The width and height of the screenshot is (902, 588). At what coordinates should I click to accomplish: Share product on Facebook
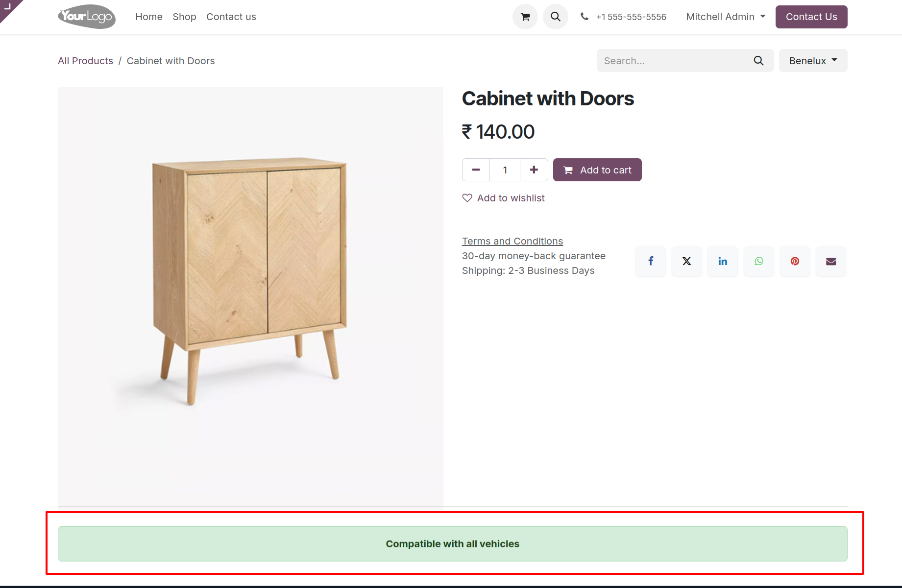[x=651, y=261]
